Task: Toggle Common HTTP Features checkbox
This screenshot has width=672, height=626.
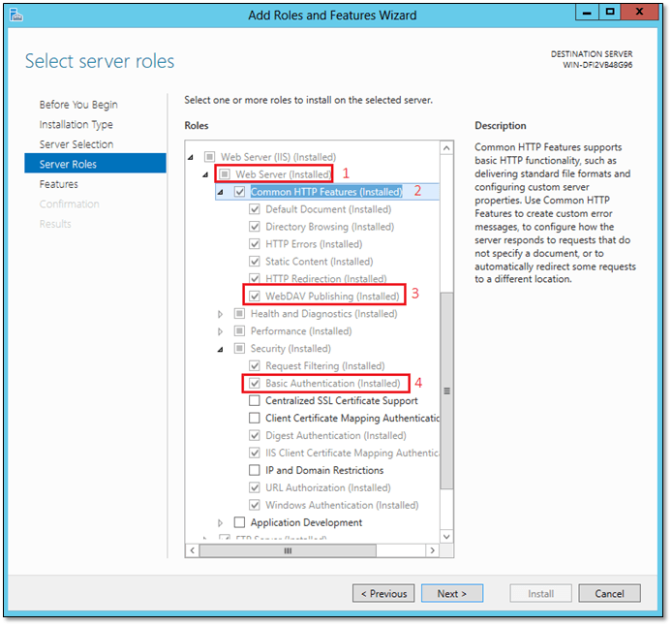Action: (239, 192)
